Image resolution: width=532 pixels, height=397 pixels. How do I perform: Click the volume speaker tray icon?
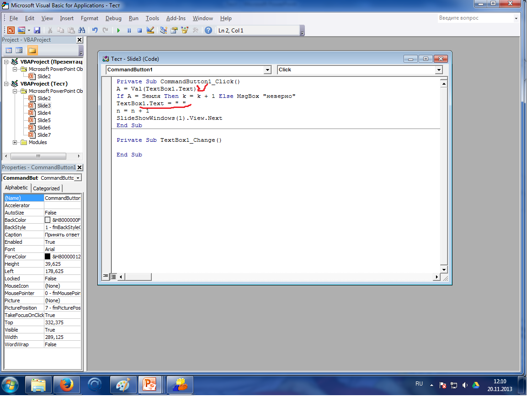(465, 385)
